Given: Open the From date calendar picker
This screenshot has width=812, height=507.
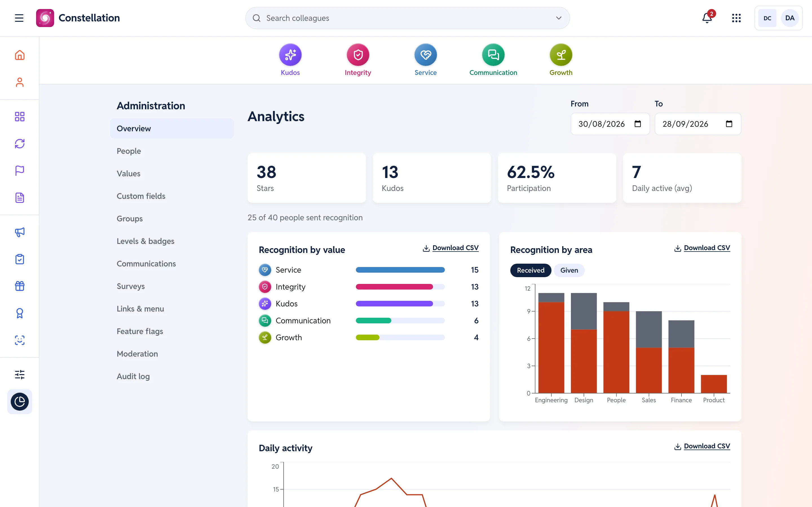Looking at the screenshot, I should (637, 124).
